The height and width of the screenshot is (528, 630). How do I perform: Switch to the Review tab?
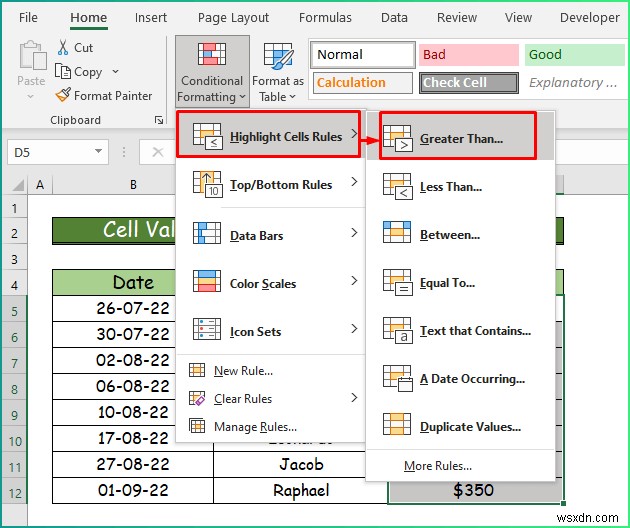[457, 18]
